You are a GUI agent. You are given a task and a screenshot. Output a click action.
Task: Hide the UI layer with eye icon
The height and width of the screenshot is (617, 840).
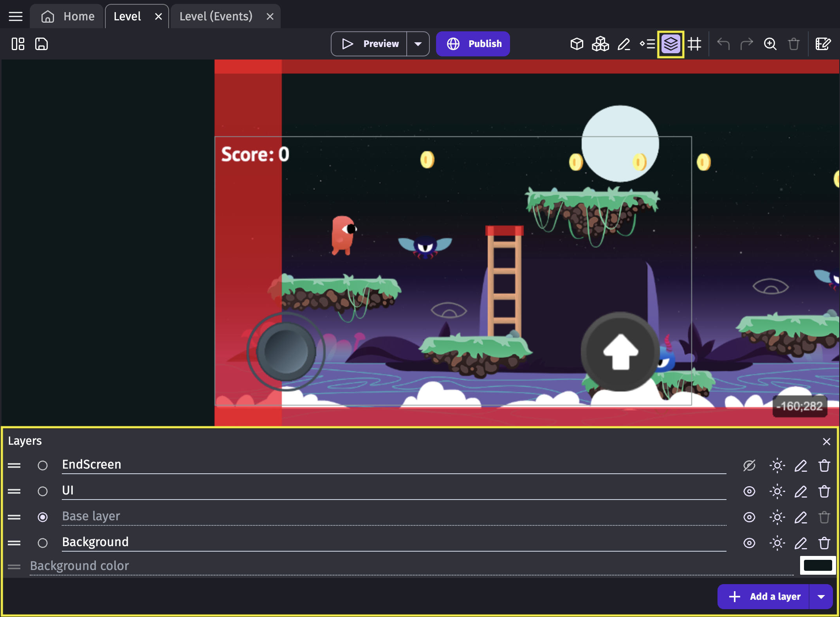point(749,491)
